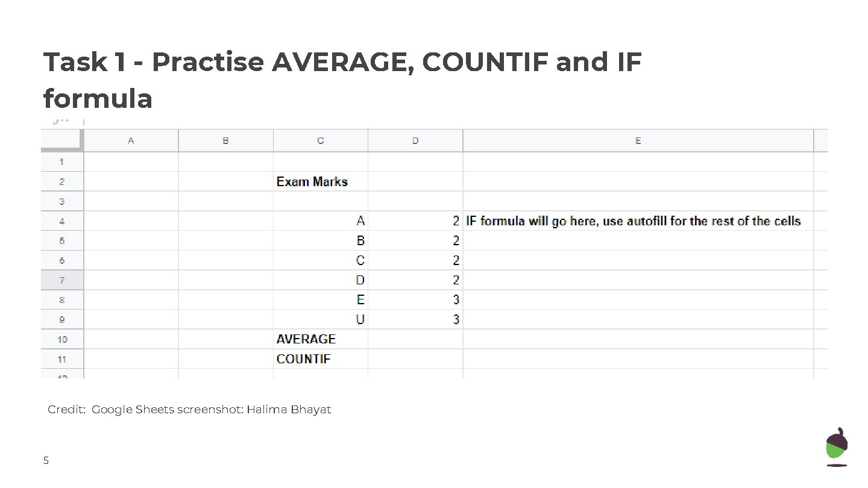Select the mark value beside grade E
868x488 pixels.
(456, 300)
